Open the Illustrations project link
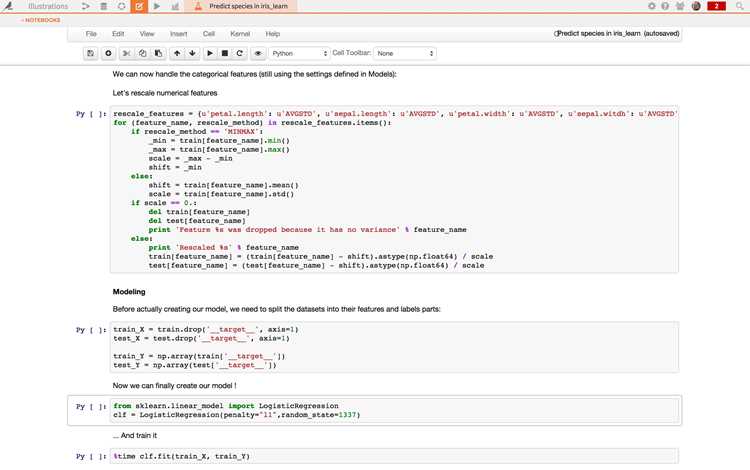Image resolution: width=750 pixels, height=470 pixels. click(x=48, y=6)
